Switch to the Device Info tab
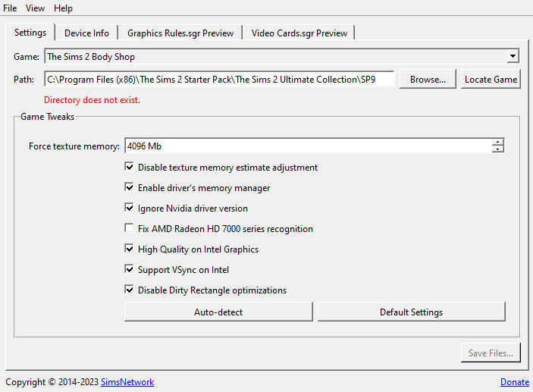The width and height of the screenshot is (533, 392). tap(86, 33)
